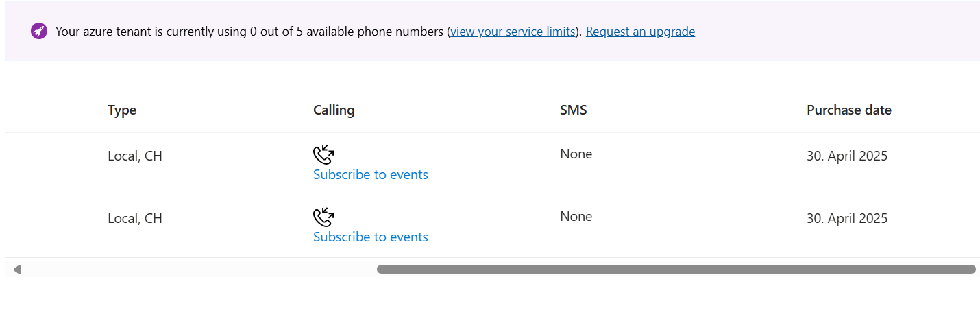Open the view your service limits link
The height and width of the screenshot is (332, 980).
point(513,32)
